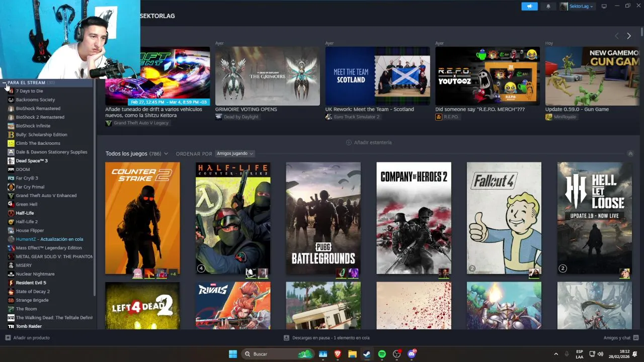Open the taskbar volume icon
This screenshot has height=362, width=644.
tap(600, 354)
